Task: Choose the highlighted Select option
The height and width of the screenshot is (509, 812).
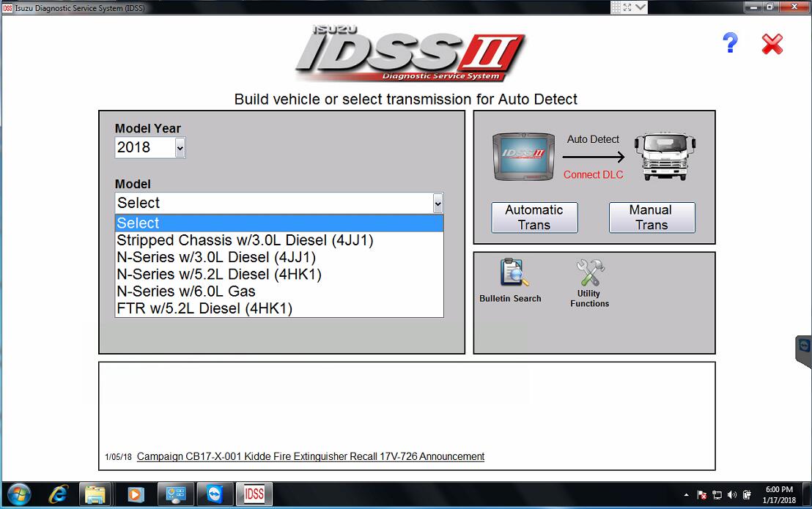Action: coord(279,223)
